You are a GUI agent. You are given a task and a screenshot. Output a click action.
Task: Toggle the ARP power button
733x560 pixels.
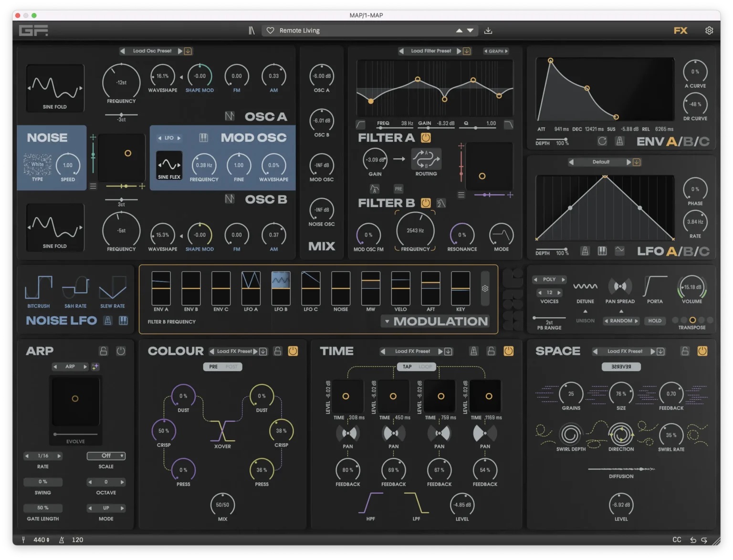[121, 351]
